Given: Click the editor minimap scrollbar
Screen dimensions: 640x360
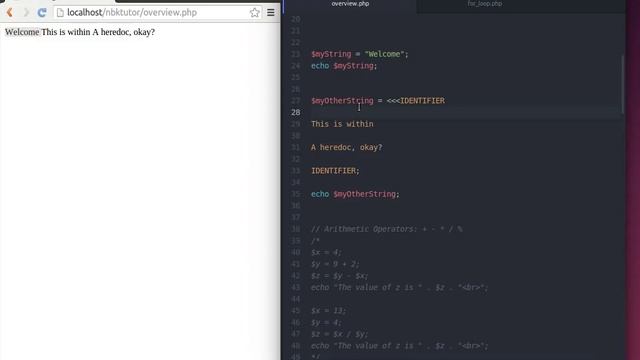Looking at the screenshot, I should point(622,84).
